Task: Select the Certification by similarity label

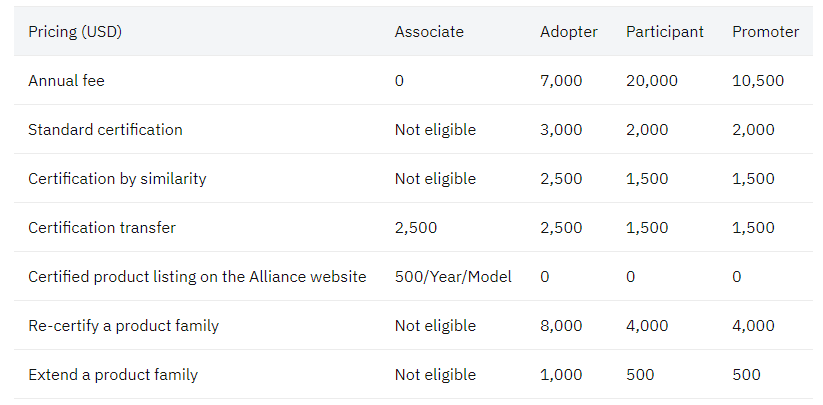Action: [x=117, y=179]
